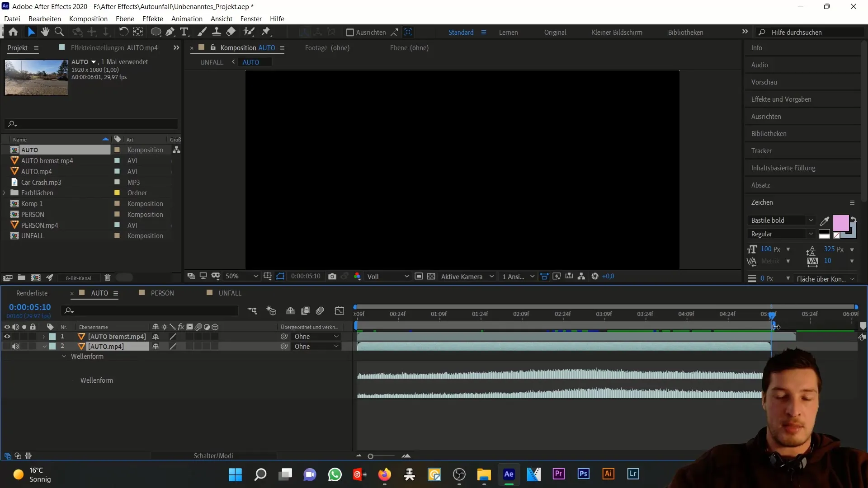Hide the AUTO bremst.mp4 layer video
Image resolution: width=868 pixels, height=488 pixels.
coord(7,337)
